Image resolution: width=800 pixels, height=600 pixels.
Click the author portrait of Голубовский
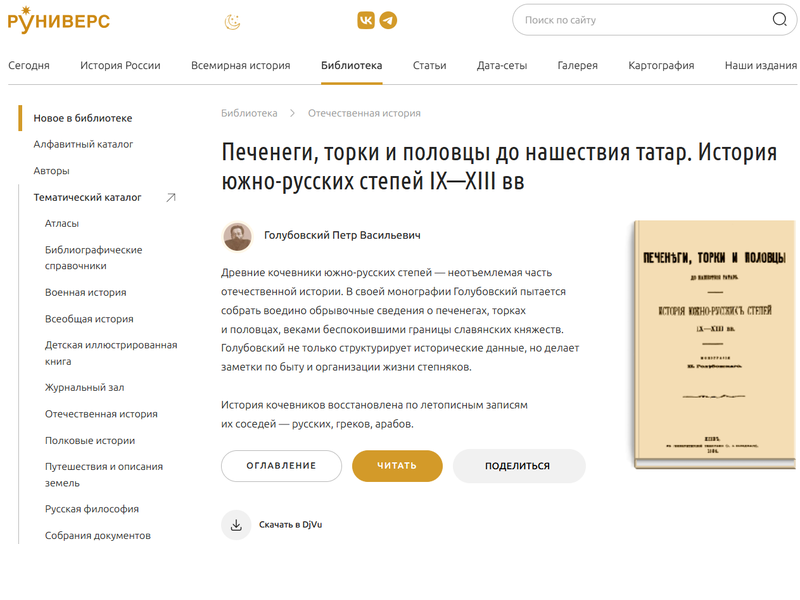point(238,237)
